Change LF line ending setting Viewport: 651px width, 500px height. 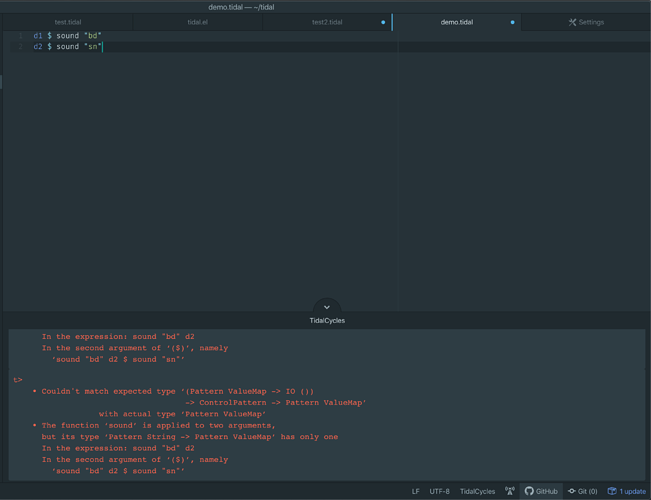(415, 491)
